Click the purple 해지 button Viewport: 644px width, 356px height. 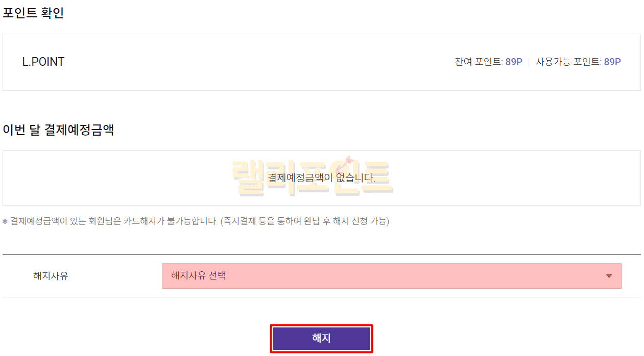[321, 338]
